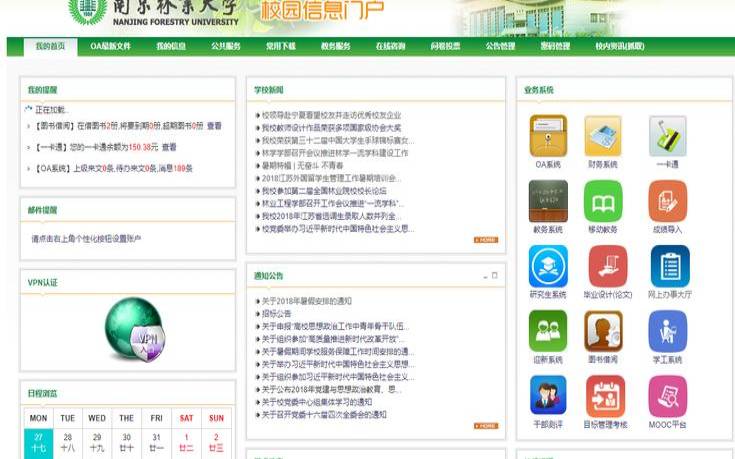Image resolution: width=735 pixels, height=459 pixels.
Task: Click 查看 link for 一卡通 balance
Action: pos(169,147)
